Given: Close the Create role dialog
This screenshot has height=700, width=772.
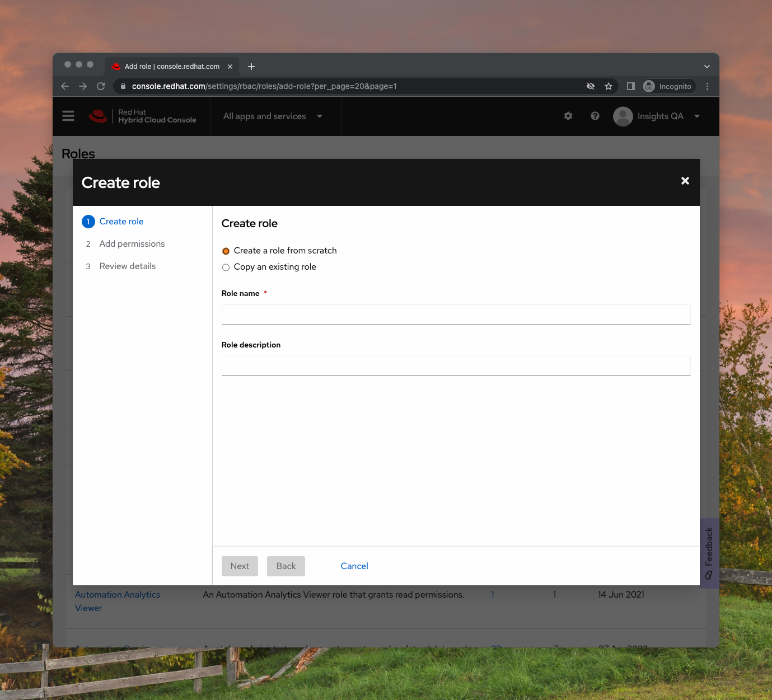Looking at the screenshot, I should (x=685, y=181).
